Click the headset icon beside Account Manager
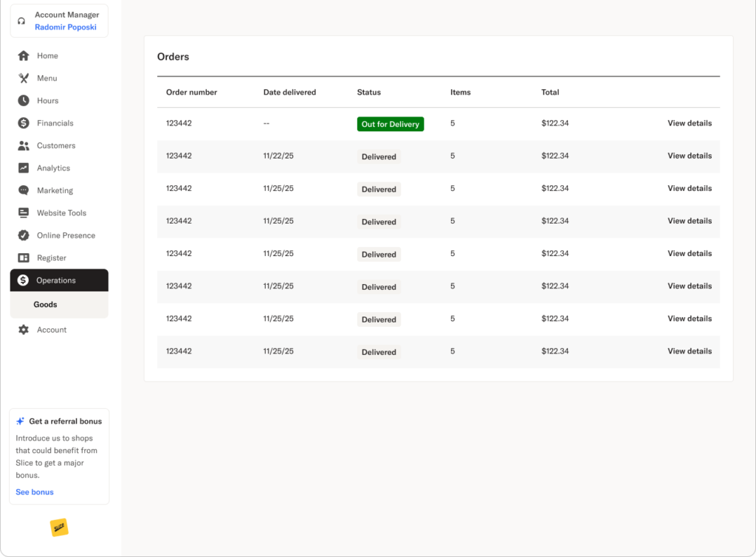This screenshot has width=756, height=557. pyautogui.click(x=21, y=21)
